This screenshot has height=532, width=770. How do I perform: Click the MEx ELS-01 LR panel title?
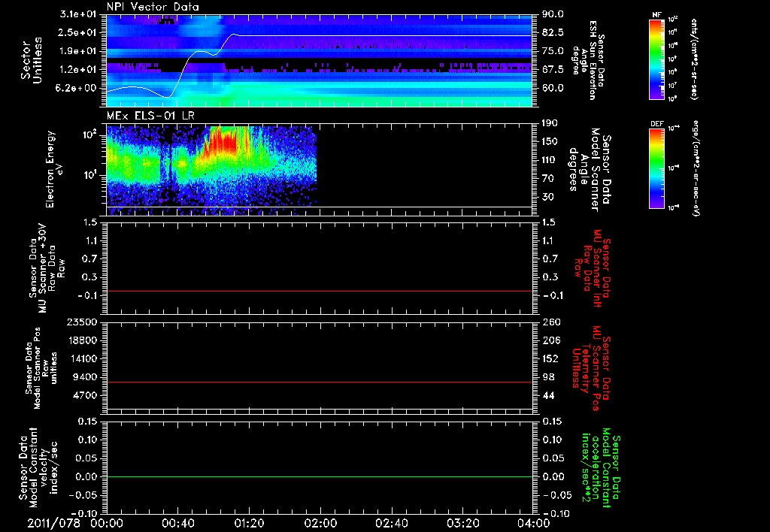150,116
